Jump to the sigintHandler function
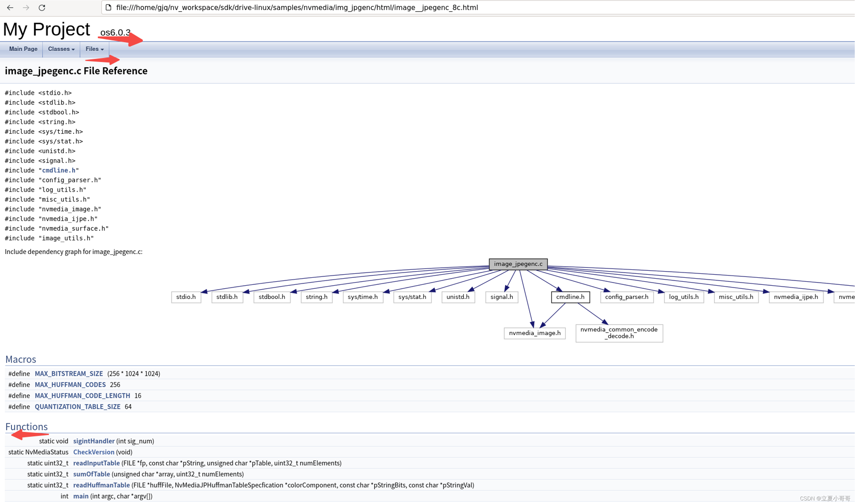This screenshot has height=504, width=855. tap(94, 441)
